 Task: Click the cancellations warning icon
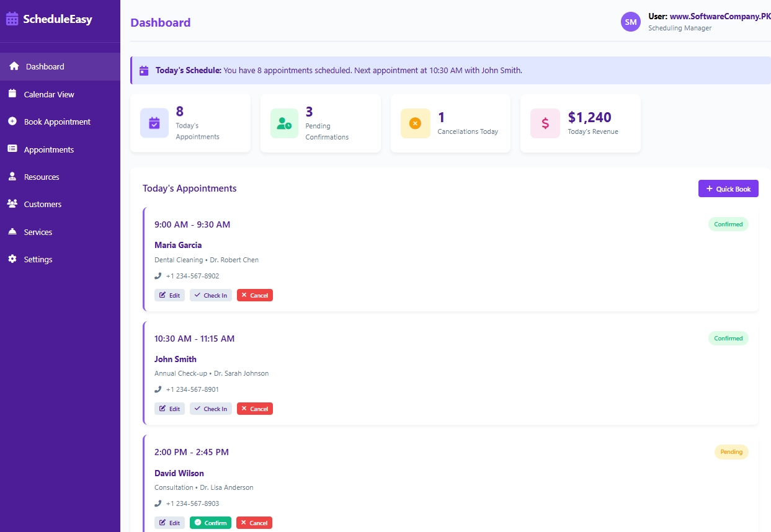[x=414, y=123]
